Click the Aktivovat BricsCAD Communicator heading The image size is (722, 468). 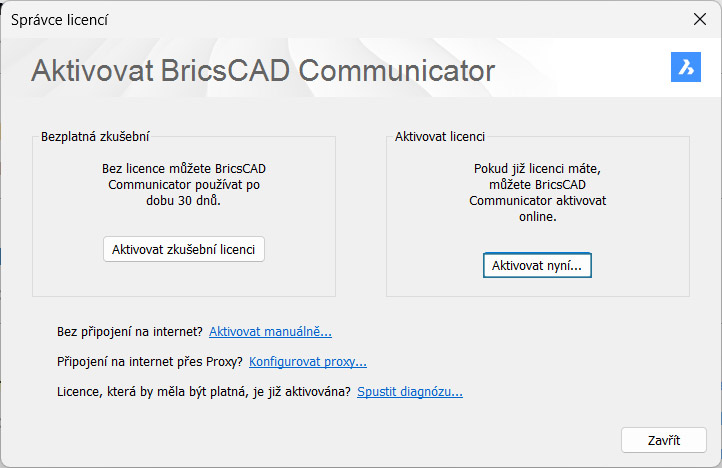pyautogui.click(x=263, y=71)
